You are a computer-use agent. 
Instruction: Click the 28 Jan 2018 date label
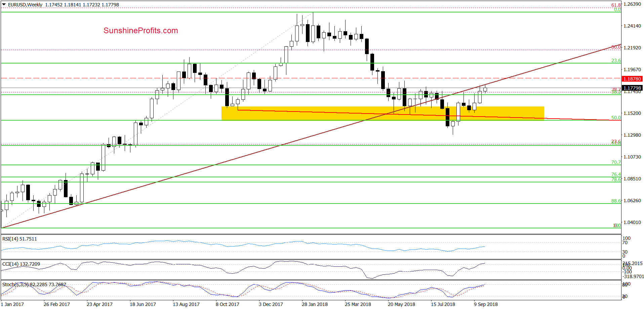pyautogui.click(x=315, y=304)
